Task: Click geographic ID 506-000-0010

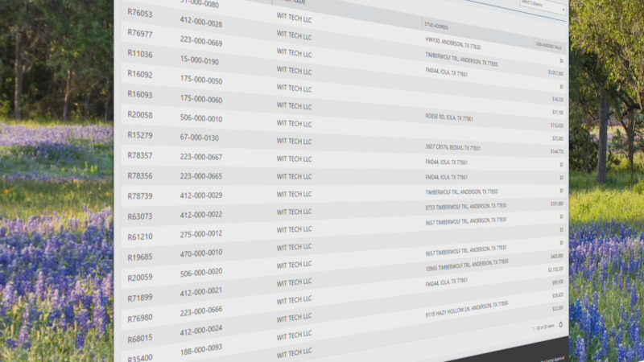Action: [x=200, y=118]
